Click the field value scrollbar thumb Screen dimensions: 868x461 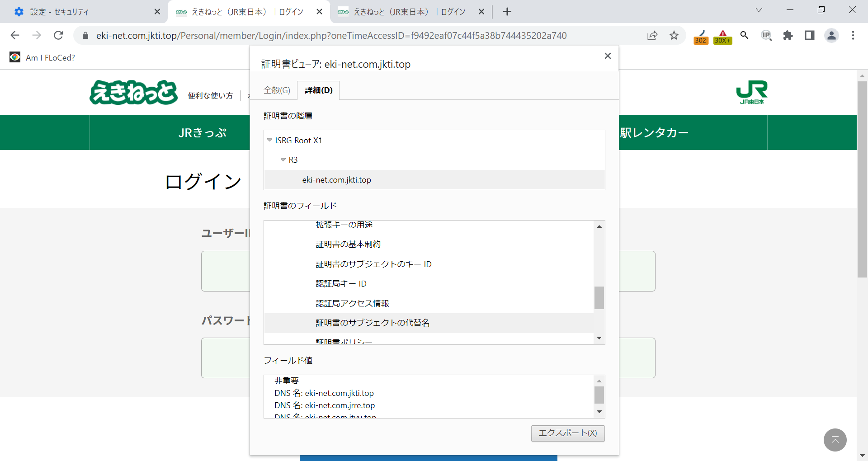pos(599,395)
